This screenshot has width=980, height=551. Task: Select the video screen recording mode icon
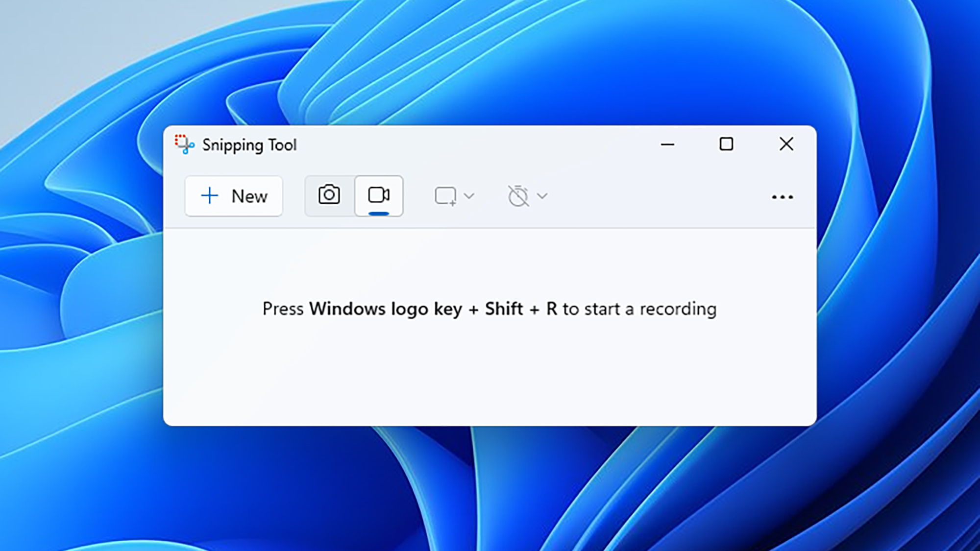(379, 194)
